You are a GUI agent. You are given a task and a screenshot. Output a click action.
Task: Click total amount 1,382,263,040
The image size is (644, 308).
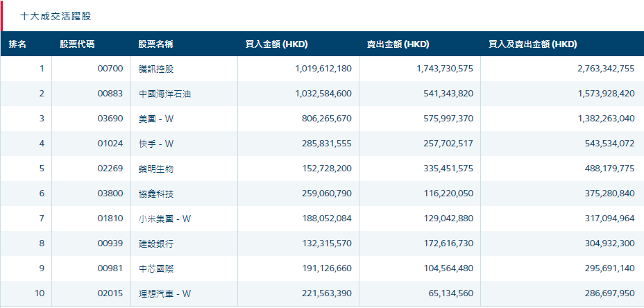(606, 119)
